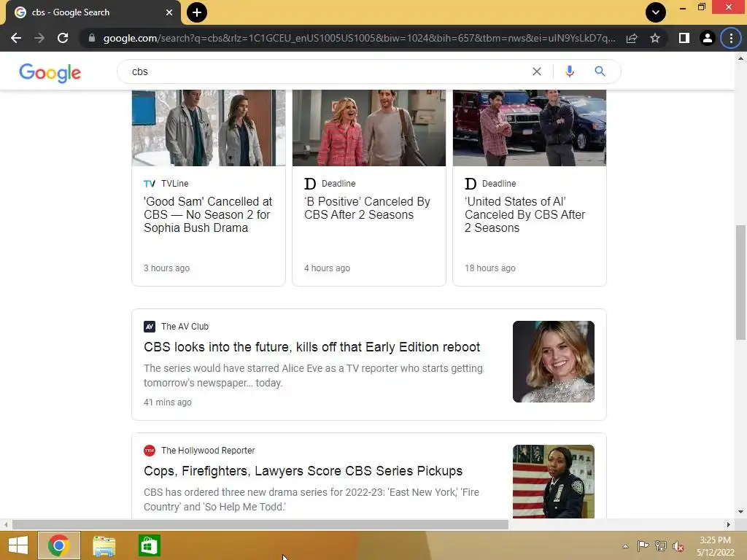
Task: Share this page using the share icon
Action: tap(632, 38)
